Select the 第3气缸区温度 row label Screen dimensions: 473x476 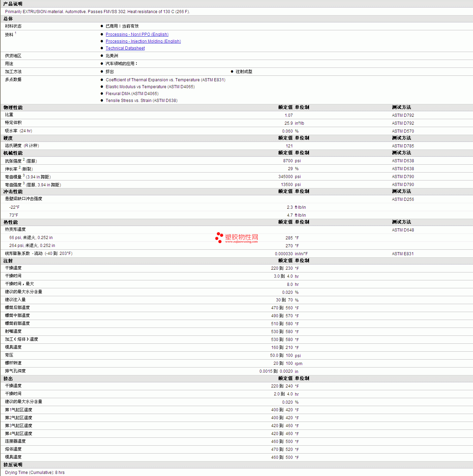tap(19, 426)
